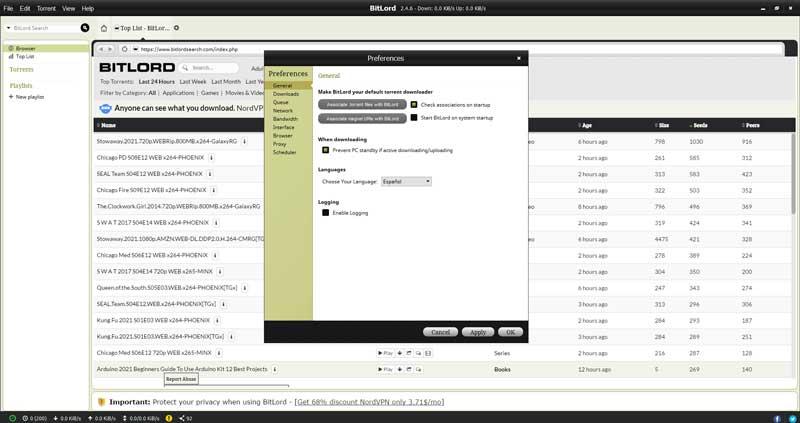Open info icon for SEAL Team S04E12 WEB x264-PHOENIX
Screen dimensions: 800x423
coord(210,174)
